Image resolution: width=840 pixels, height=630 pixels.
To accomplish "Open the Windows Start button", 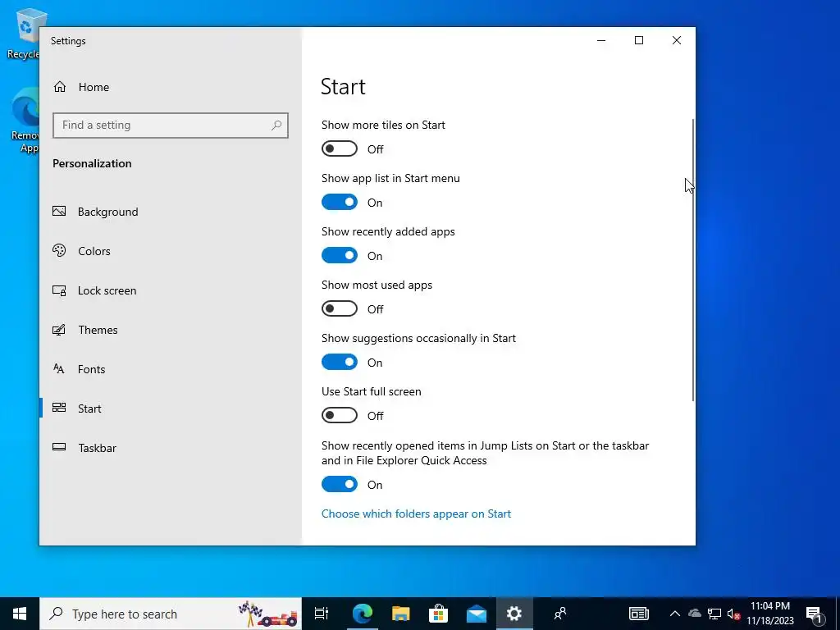I will (x=20, y=614).
